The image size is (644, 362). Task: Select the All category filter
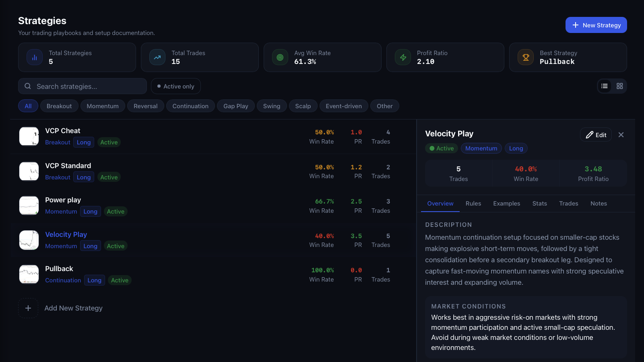28,106
